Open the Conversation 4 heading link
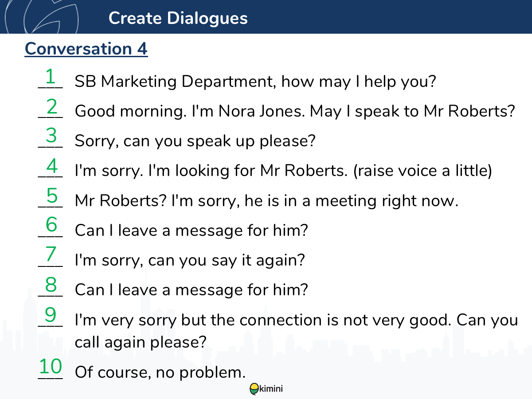The image size is (532, 399). 86,49
